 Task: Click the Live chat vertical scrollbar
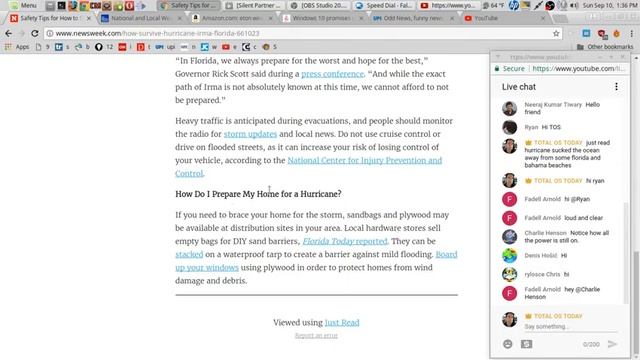click(x=626, y=253)
